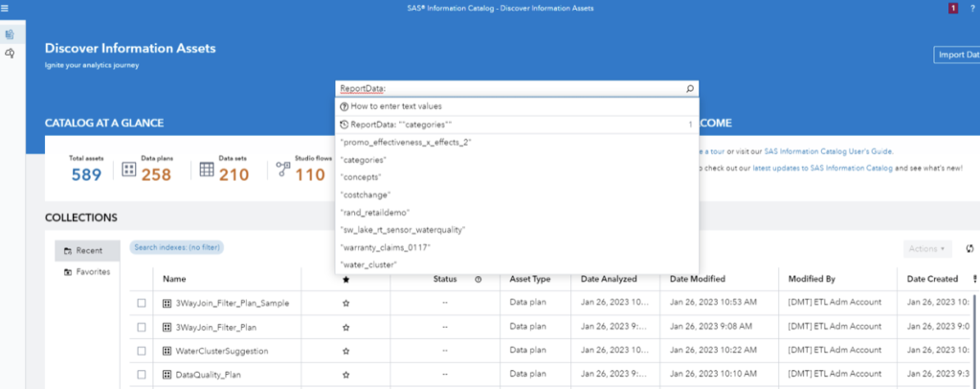Open the Actions dropdown
Viewport: 980px width, 389px height.
coord(926,249)
